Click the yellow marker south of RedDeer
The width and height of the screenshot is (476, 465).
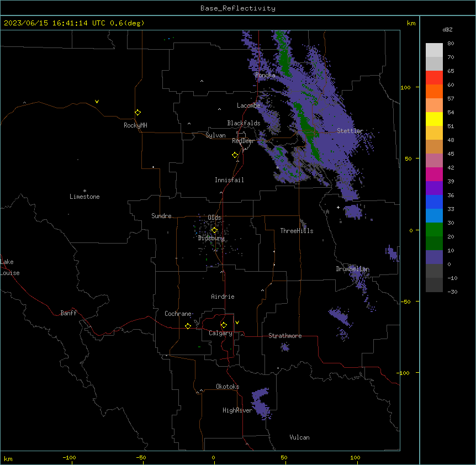(235, 155)
